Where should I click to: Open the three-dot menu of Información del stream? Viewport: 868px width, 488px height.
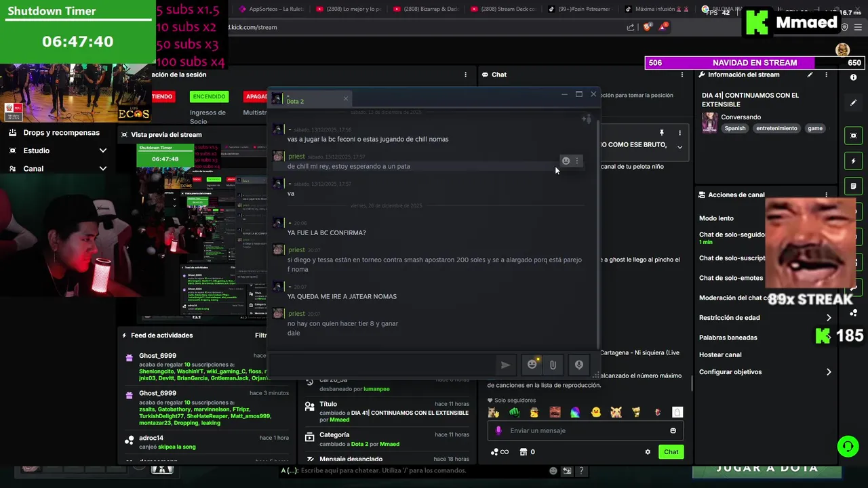click(x=826, y=75)
